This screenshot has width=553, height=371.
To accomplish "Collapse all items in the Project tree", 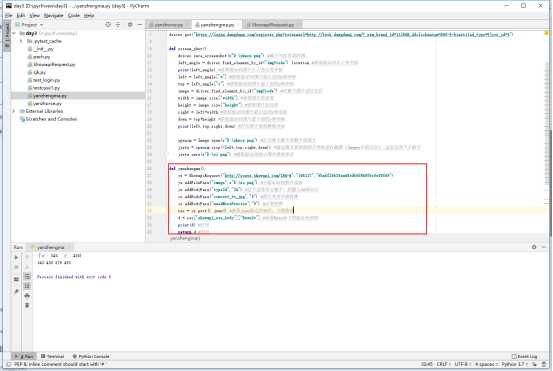I will pos(118,24).
